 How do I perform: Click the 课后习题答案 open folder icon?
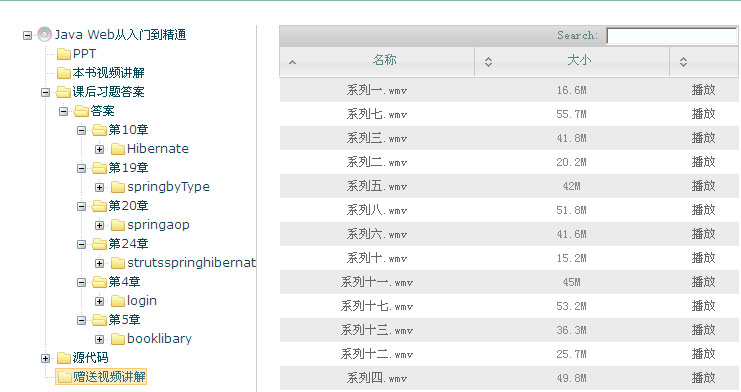[x=63, y=92]
